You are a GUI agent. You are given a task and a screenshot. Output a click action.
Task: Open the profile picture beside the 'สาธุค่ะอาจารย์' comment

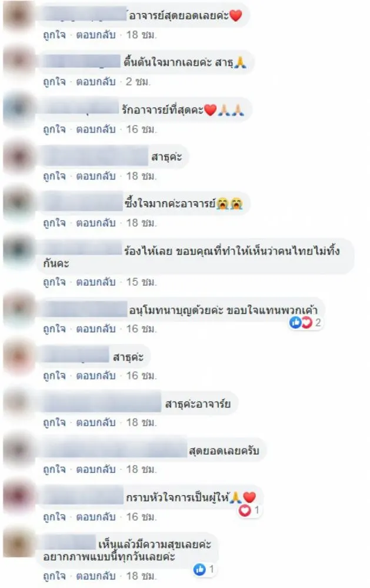[18, 403]
